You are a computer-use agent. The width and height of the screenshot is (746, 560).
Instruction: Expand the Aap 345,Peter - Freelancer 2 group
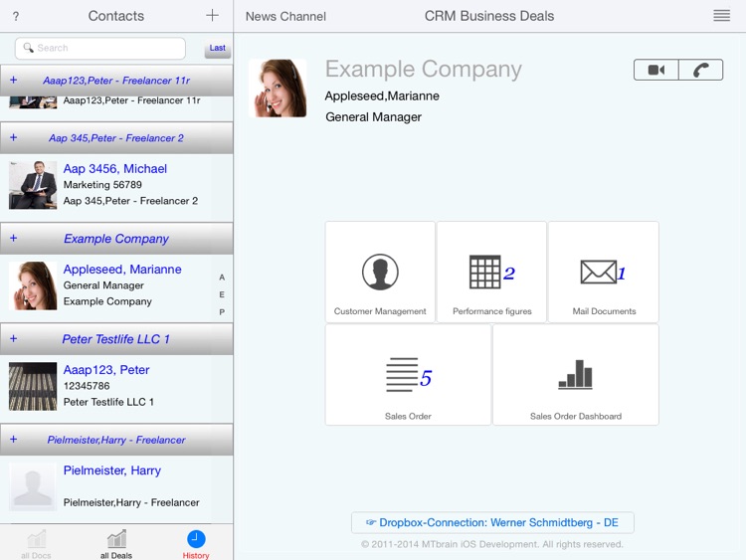pyautogui.click(x=13, y=137)
